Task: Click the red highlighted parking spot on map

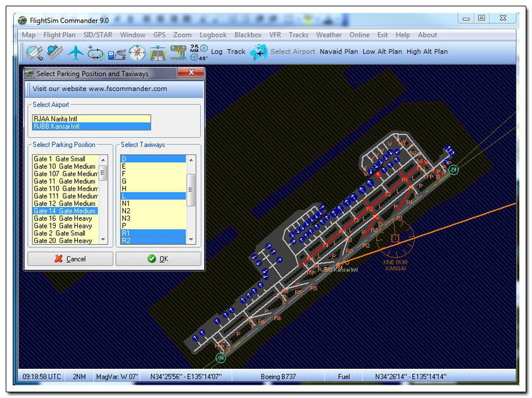Action: point(378,175)
